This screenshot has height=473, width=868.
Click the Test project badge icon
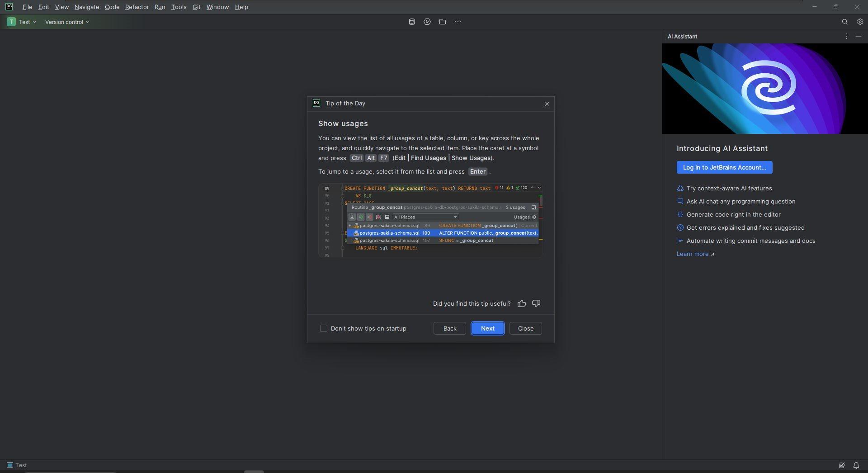coord(11,22)
